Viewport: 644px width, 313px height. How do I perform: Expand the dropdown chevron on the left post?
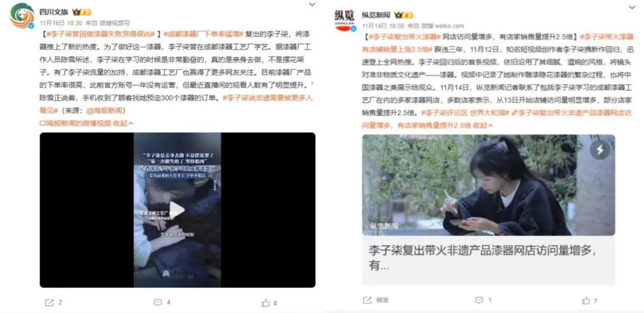point(312,4)
